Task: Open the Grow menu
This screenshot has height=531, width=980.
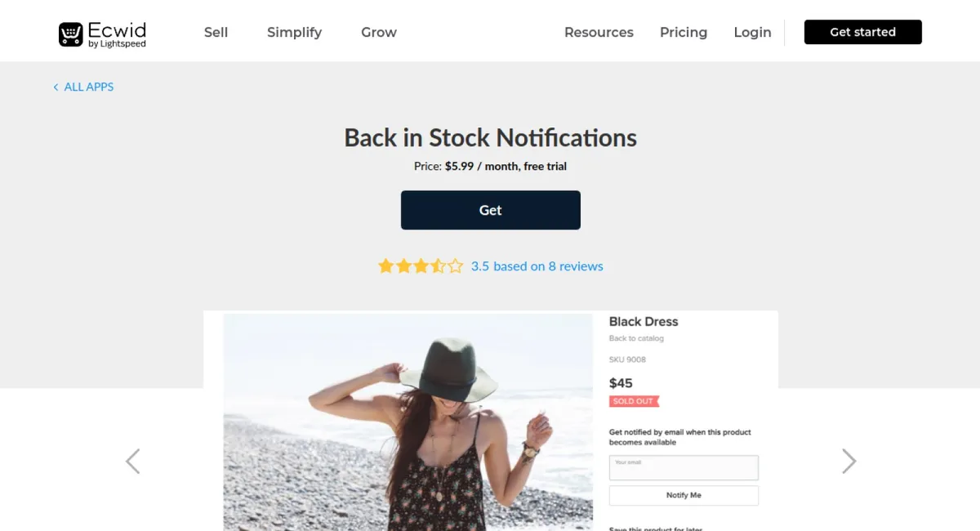Action: click(x=379, y=33)
